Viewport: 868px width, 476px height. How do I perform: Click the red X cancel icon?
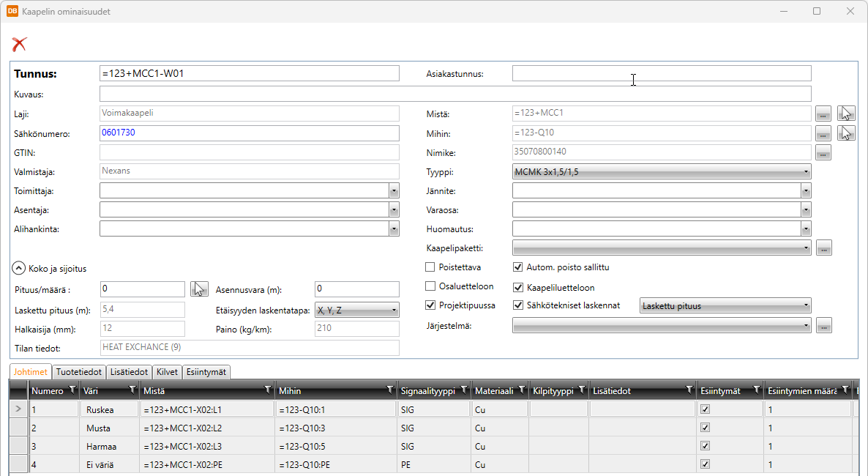[19, 44]
